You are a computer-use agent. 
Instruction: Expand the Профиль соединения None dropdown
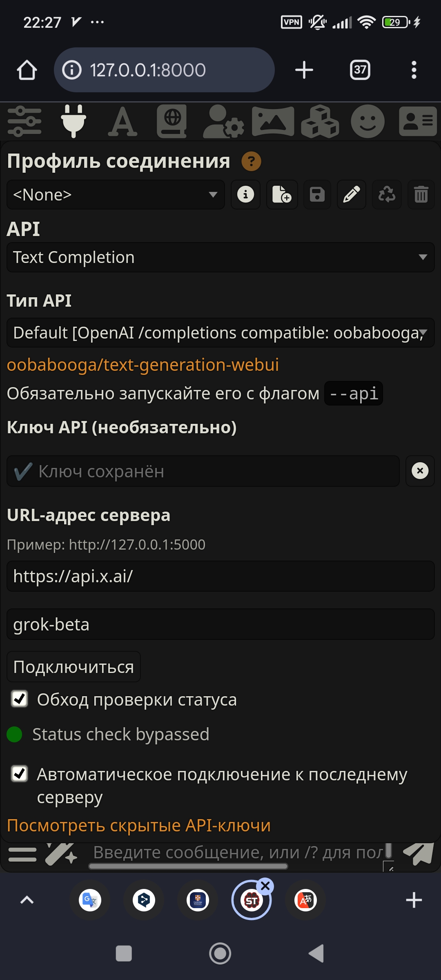pyautogui.click(x=116, y=195)
